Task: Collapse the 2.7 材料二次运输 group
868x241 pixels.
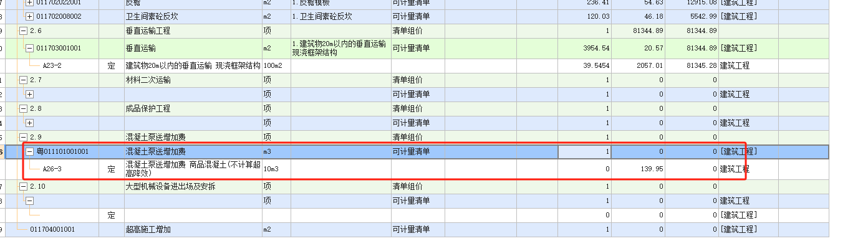Action: 23,80
